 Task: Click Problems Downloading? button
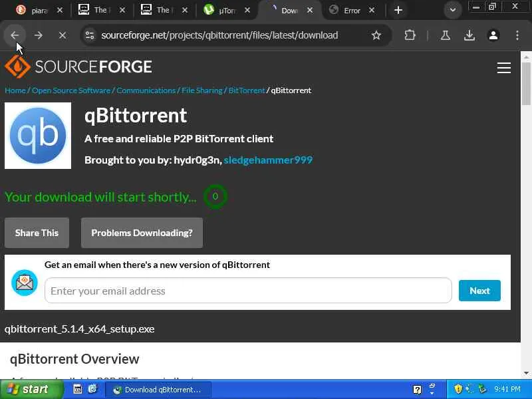(x=142, y=233)
